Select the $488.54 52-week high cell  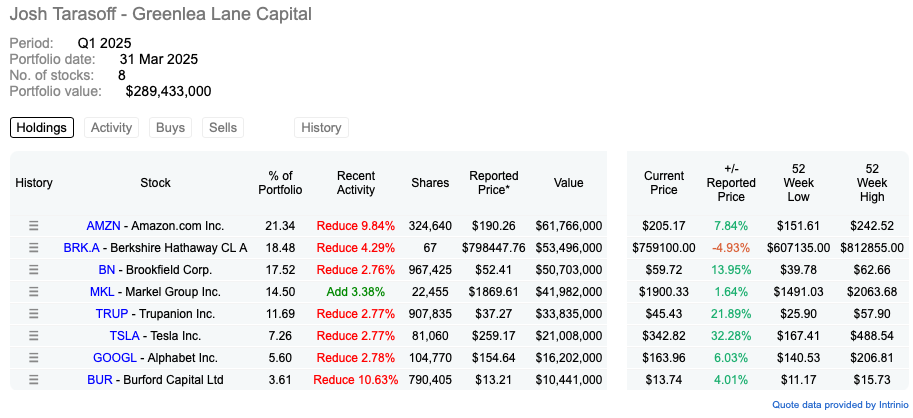[x=872, y=336]
